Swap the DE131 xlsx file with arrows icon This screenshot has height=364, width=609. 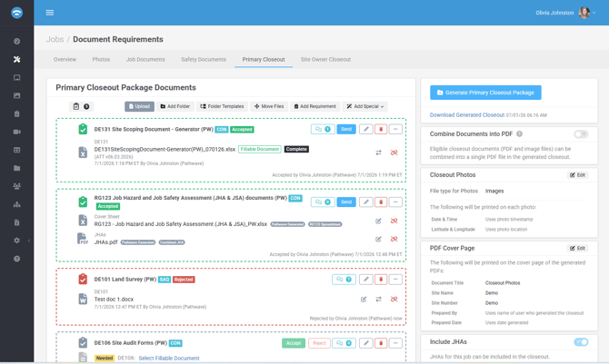378,152
